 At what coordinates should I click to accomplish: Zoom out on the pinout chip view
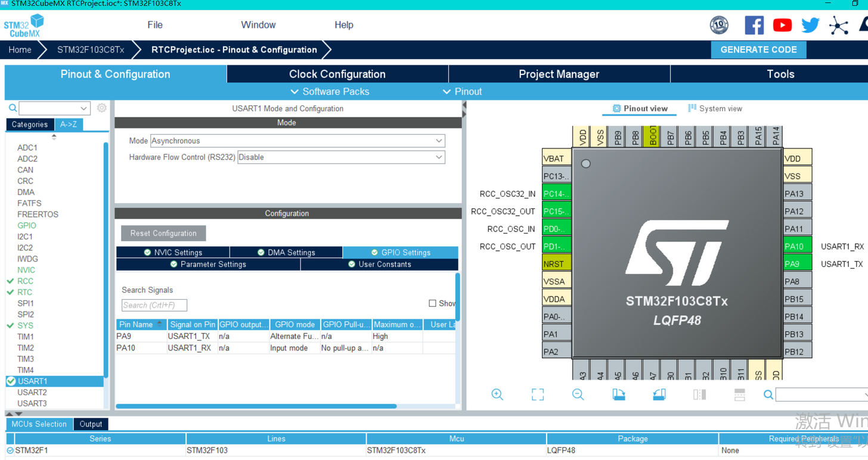click(x=577, y=394)
